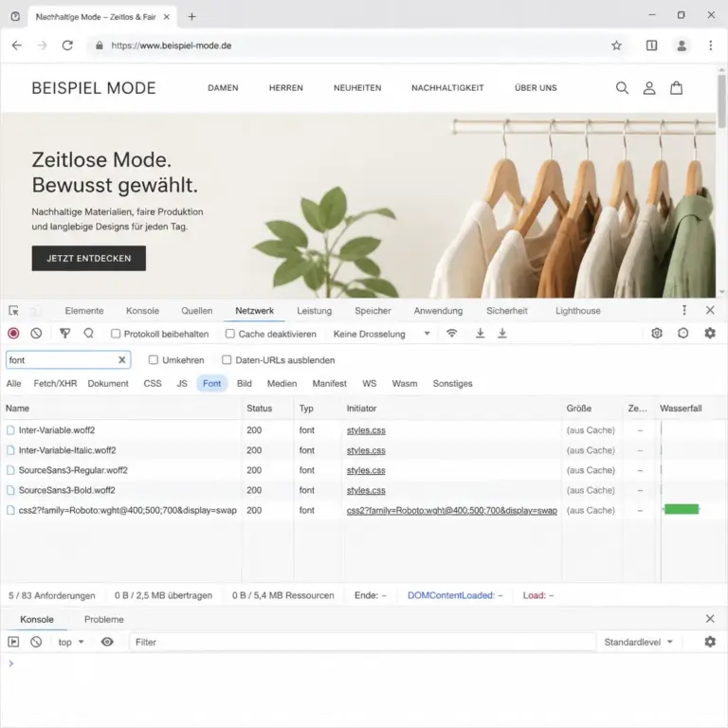Check the Umkehren checkbox
Viewport: 728px width, 728px height.
point(154,360)
